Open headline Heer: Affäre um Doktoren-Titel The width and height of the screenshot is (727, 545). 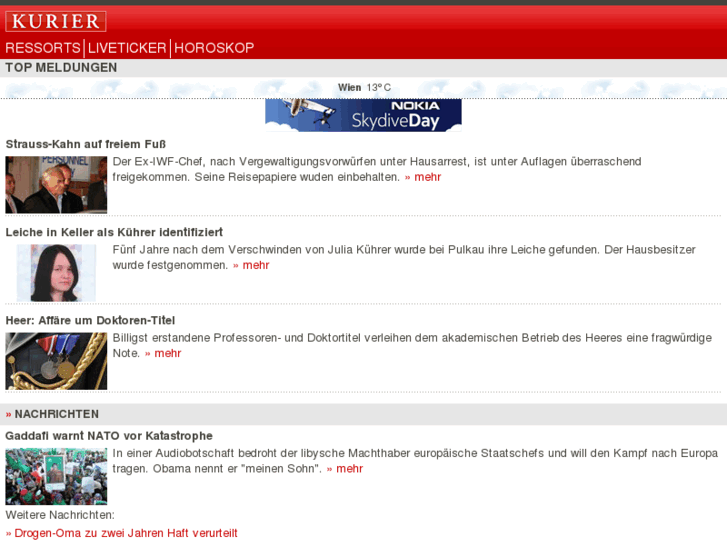pyautogui.click(x=90, y=321)
